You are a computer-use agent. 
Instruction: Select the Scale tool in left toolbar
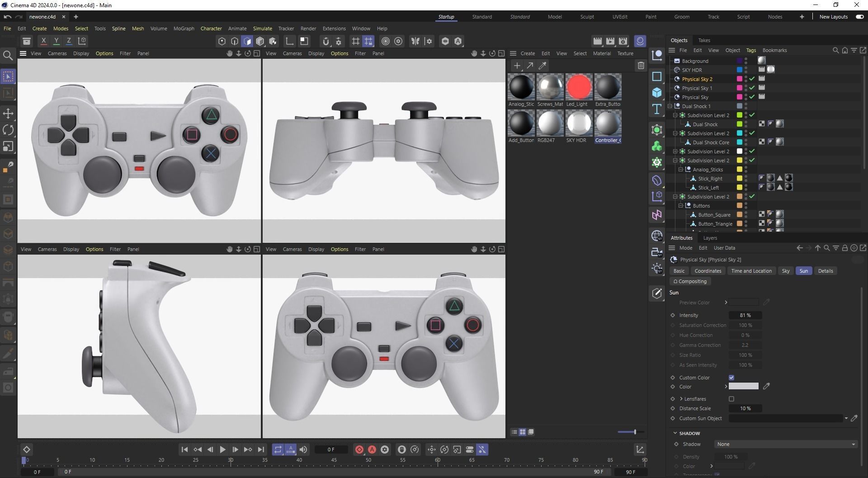pyautogui.click(x=8, y=147)
